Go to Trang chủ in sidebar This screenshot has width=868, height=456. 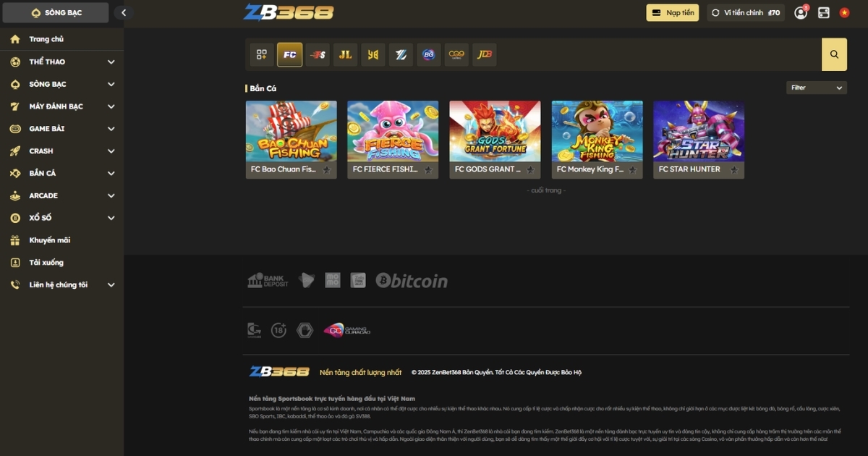coord(46,39)
